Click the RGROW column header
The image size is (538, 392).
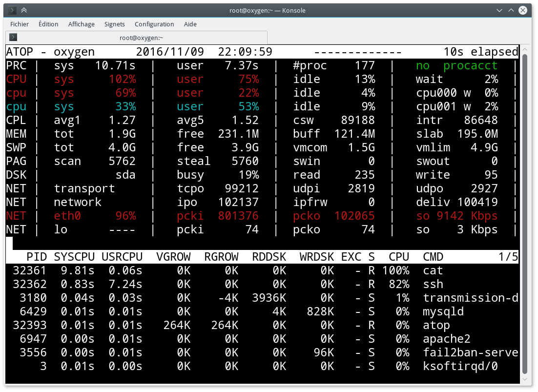coord(221,257)
